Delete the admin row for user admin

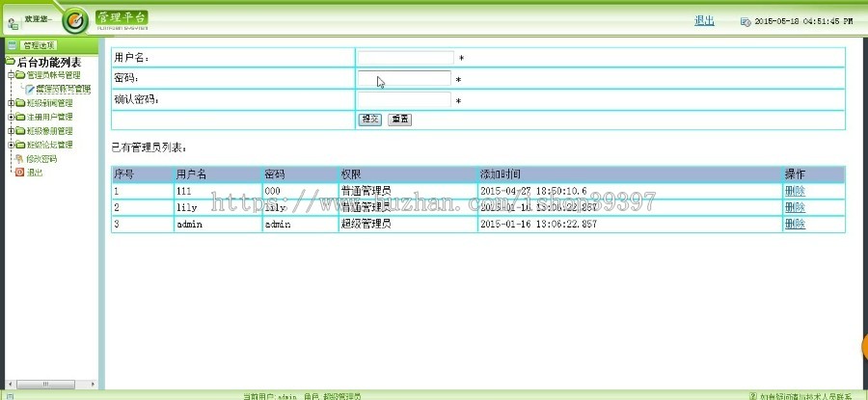coord(795,224)
